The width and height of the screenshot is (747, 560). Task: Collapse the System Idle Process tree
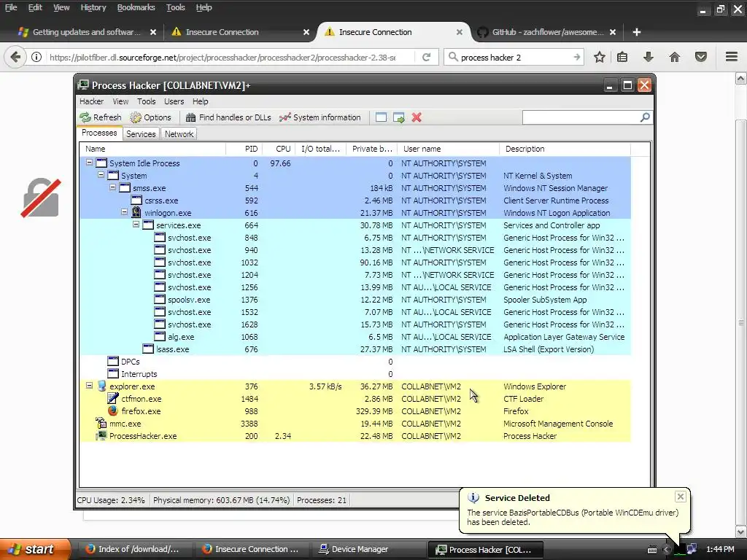(x=89, y=163)
